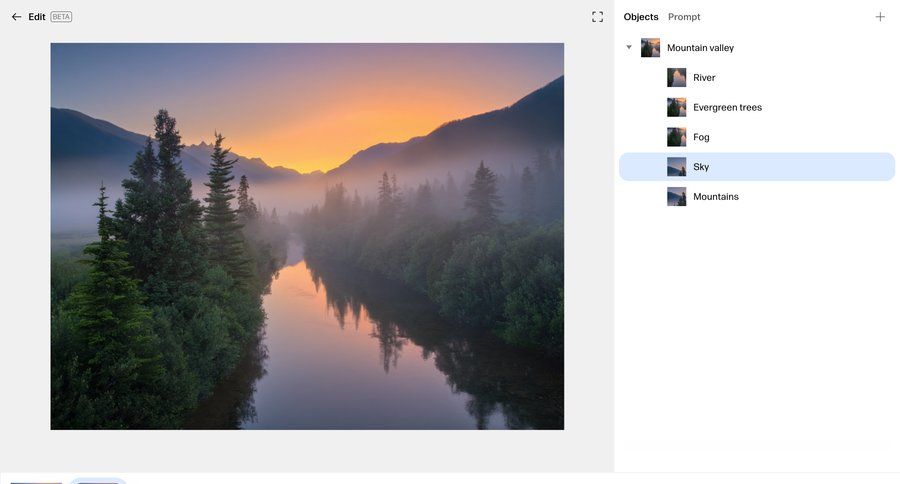Select the River object label
The height and width of the screenshot is (484, 900).
[704, 78]
